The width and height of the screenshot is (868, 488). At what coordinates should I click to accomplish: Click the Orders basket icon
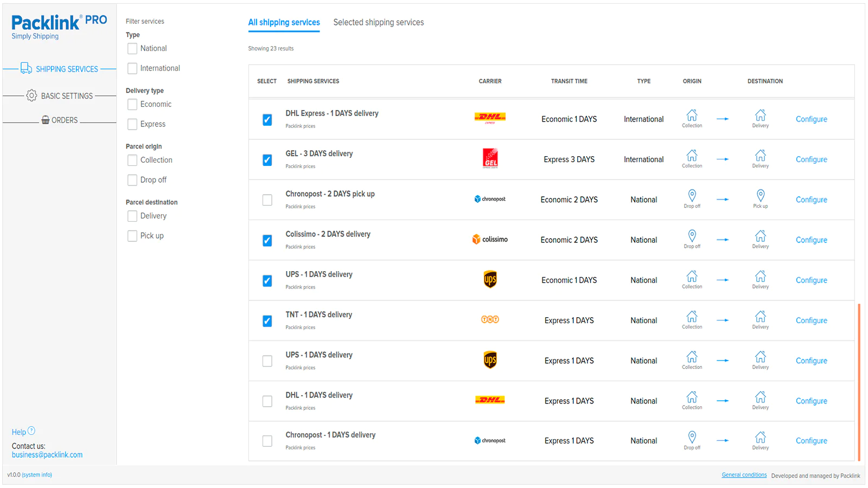tap(46, 120)
